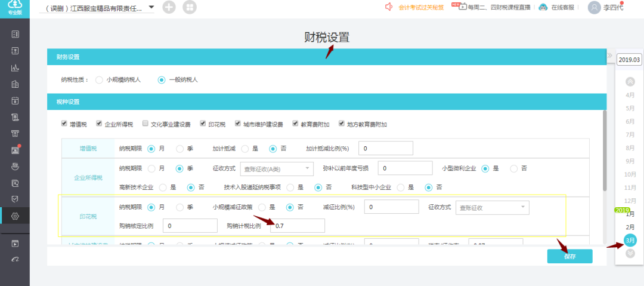Toggle the 教育费附加 checkbox
This screenshot has width=644, height=286.
coord(295,123)
